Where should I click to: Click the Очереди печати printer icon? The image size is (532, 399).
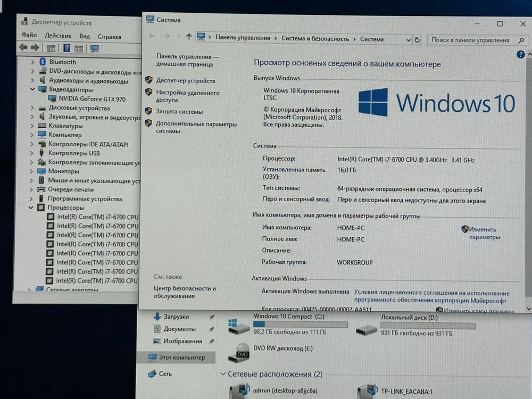tap(41, 189)
